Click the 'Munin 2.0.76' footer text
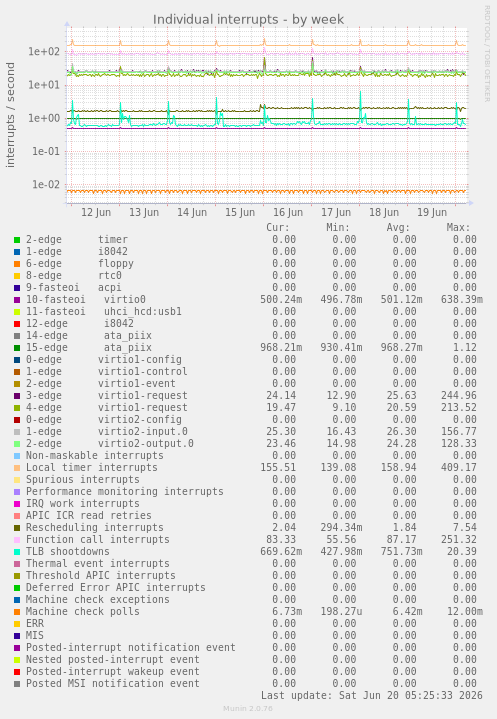The height and width of the screenshot is (719, 497). click(x=248, y=709)
